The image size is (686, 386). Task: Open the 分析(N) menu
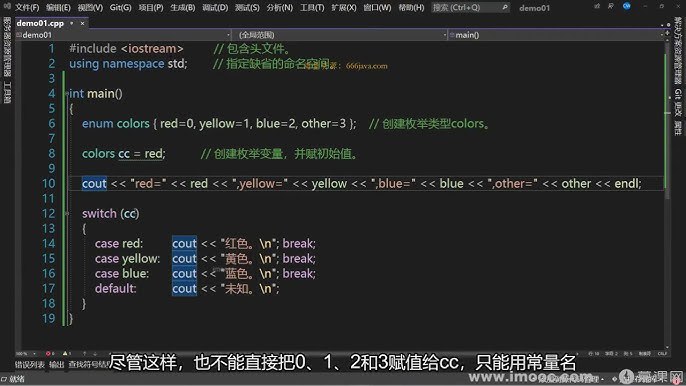click(280, 7)
